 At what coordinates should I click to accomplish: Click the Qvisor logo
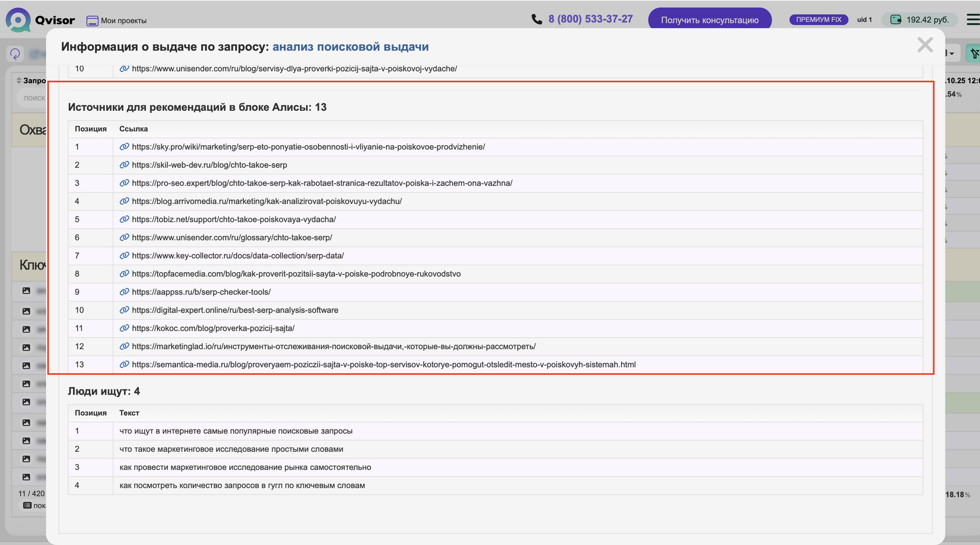pos(40,20)
